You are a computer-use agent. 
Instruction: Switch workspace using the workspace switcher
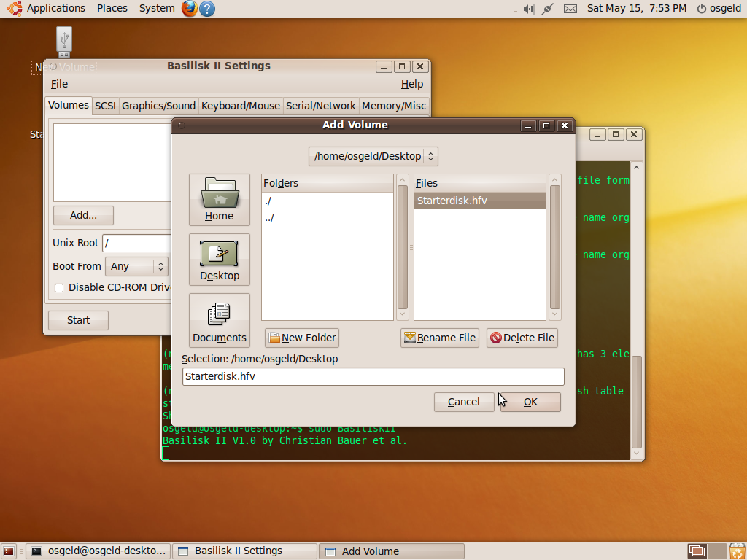[695, 551]
